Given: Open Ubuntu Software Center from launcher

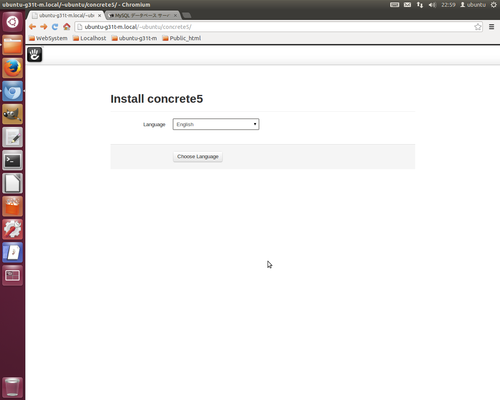Looking at the screenshot, I should pyautogui.click(x=13, y=206).
